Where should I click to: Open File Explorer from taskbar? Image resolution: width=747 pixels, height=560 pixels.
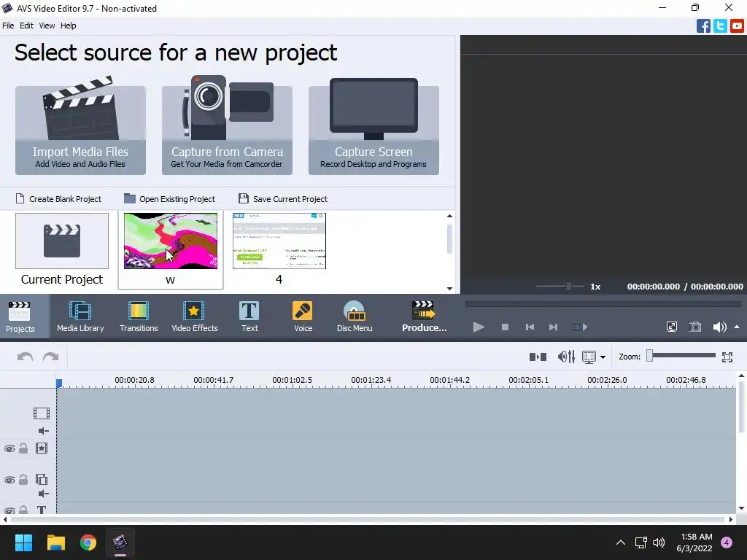tap(55, 542)
